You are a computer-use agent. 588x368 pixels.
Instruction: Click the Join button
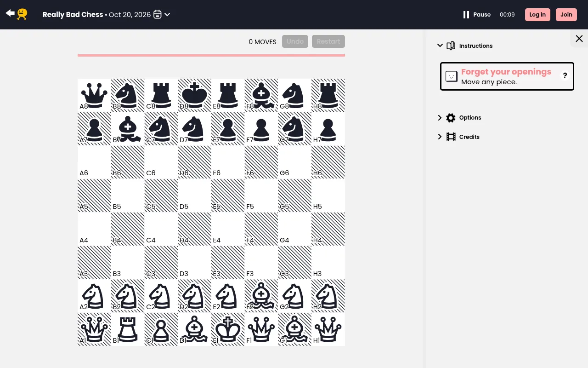[566, 15]
